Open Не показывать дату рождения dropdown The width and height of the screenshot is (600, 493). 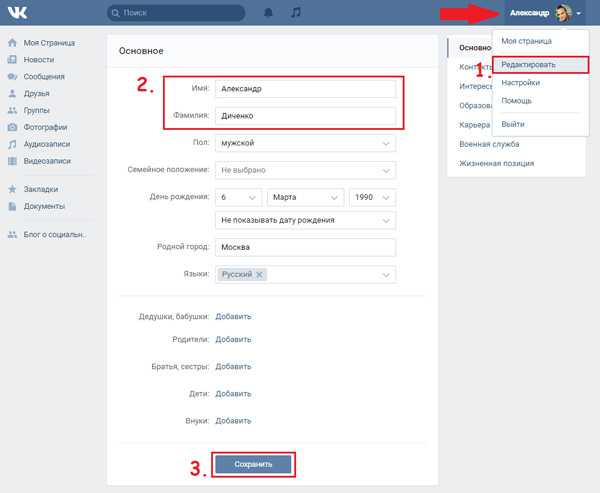[305, 220]
